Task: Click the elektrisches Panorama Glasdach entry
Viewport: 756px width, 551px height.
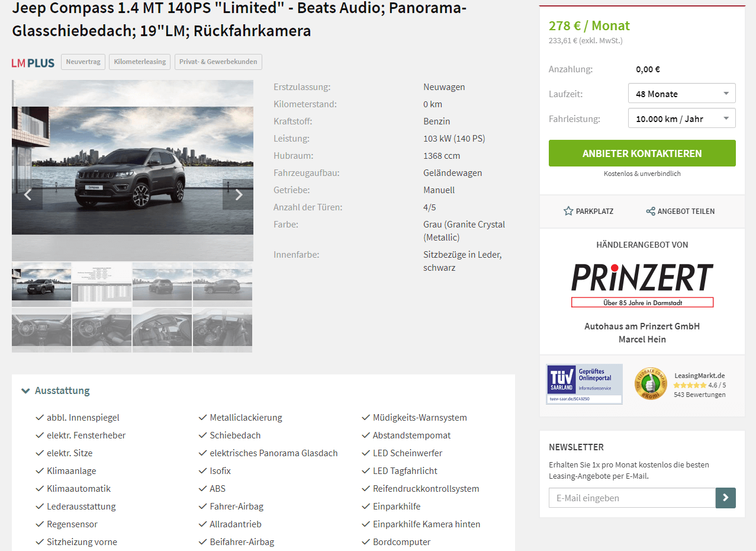Action: [x=274, y=453]
